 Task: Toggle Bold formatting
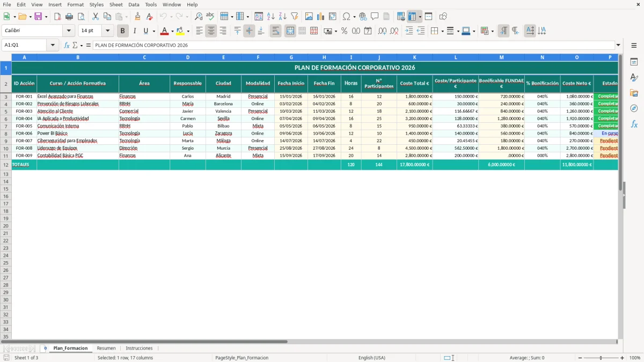coord(123,31)
